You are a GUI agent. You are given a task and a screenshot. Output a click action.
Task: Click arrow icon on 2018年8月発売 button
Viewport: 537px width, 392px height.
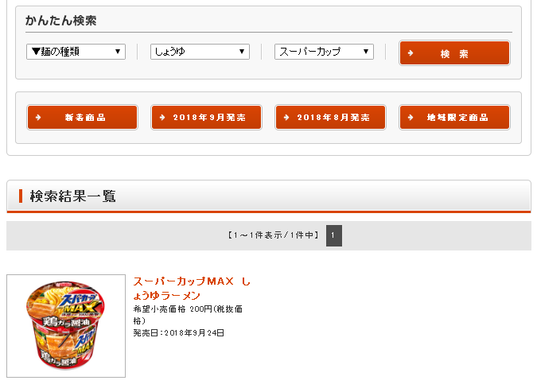coord(286,118)
